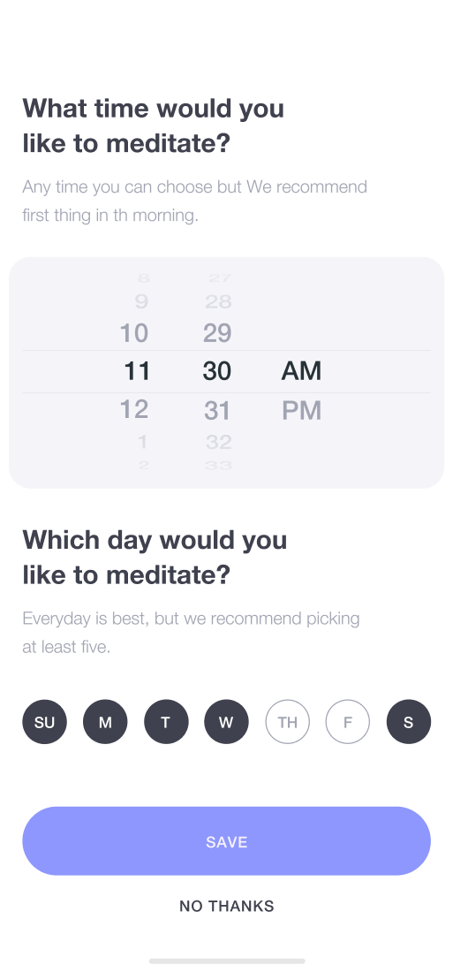Pick minute 31 in the picker wheel
453x980 pixels.
[217, 411]
